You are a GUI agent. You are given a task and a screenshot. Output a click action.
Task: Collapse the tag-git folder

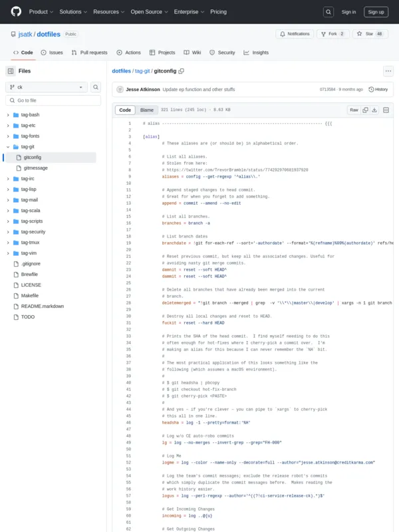(8, 146)
